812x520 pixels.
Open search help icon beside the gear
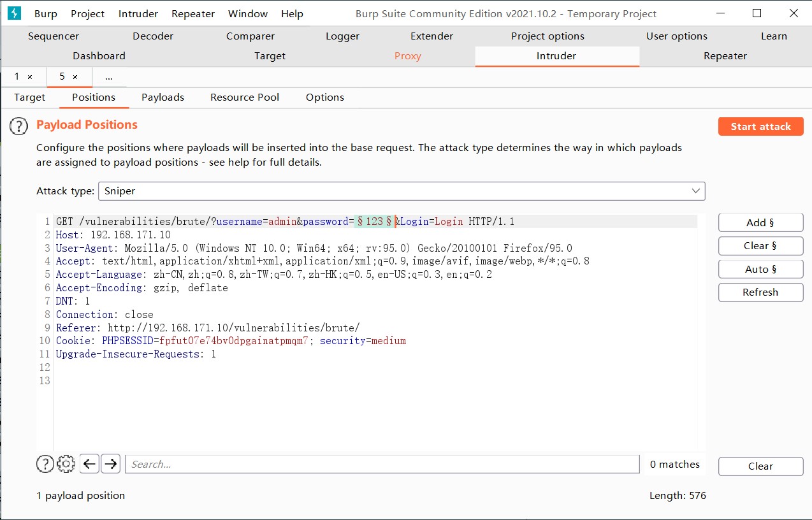[x=45, y=464]
